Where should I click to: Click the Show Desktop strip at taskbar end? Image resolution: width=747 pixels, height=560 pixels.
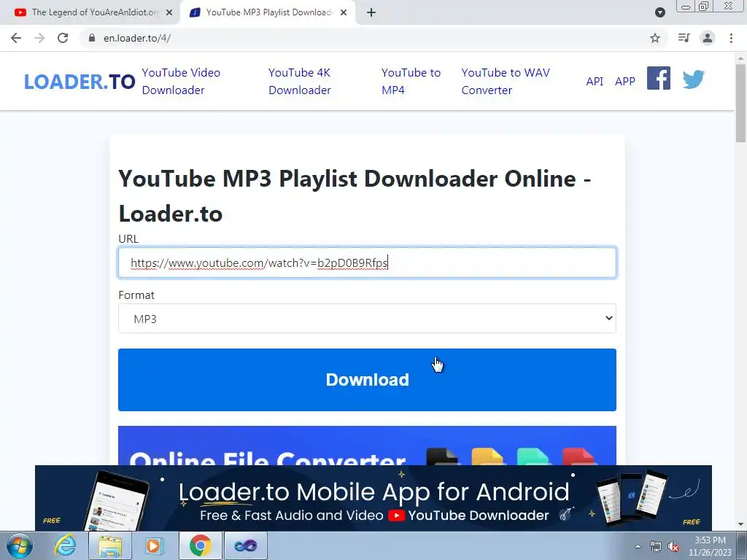(742, 545)
